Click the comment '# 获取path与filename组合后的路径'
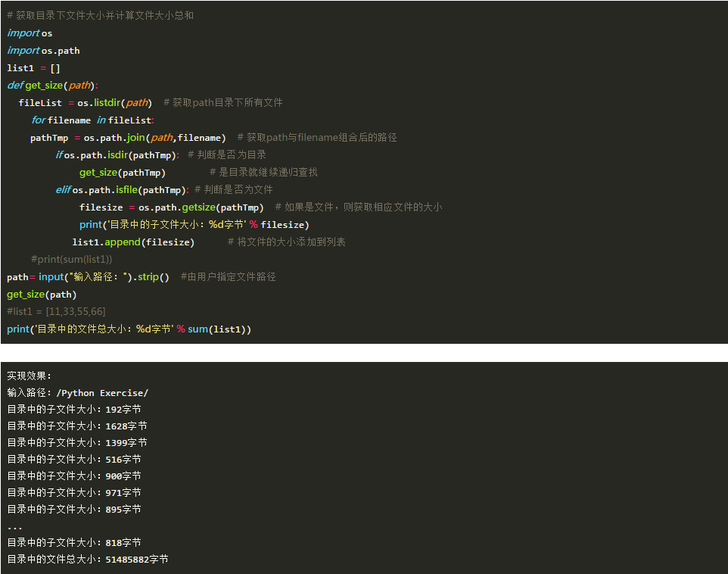This screenshot has height=574, width=728. (317, 138)
